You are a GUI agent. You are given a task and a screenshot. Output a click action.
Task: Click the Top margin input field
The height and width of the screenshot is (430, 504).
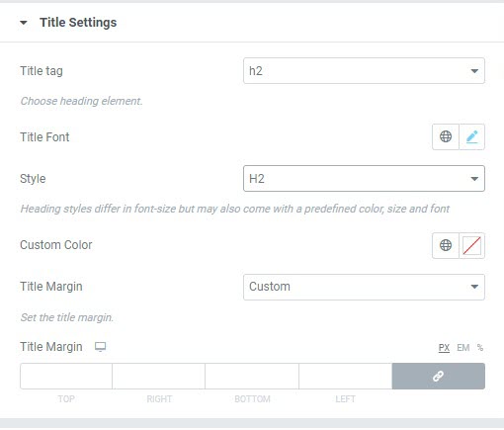[66, 376]
